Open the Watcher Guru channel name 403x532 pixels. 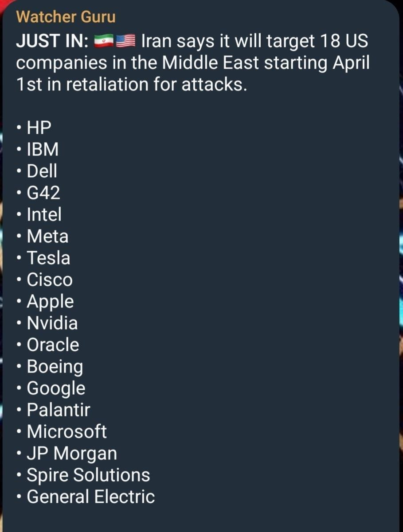(x=66, y=17)
